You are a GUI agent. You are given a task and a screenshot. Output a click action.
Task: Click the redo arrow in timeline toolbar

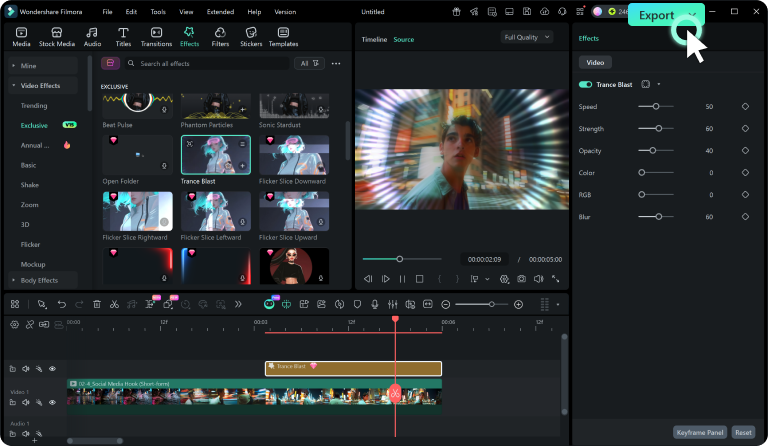pos(79,305)
